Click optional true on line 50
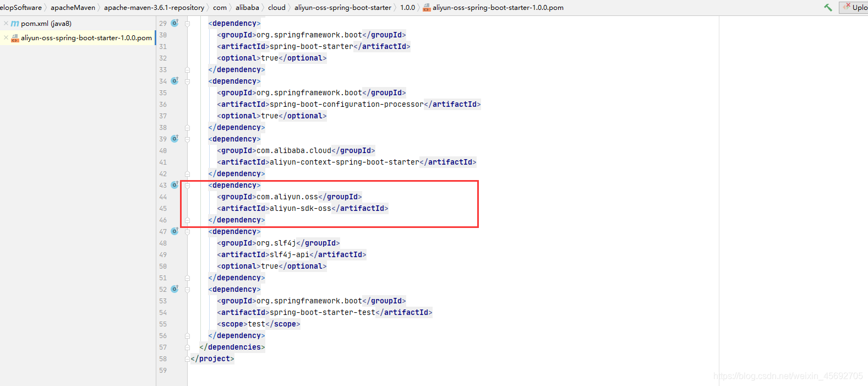Screen dimensions: 868x386 point(272,266)
